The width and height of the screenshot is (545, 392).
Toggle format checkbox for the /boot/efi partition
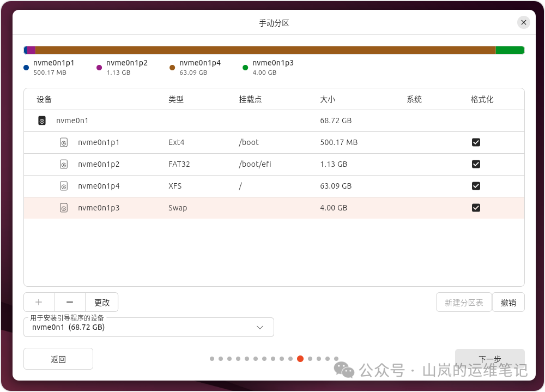(476, 164)
